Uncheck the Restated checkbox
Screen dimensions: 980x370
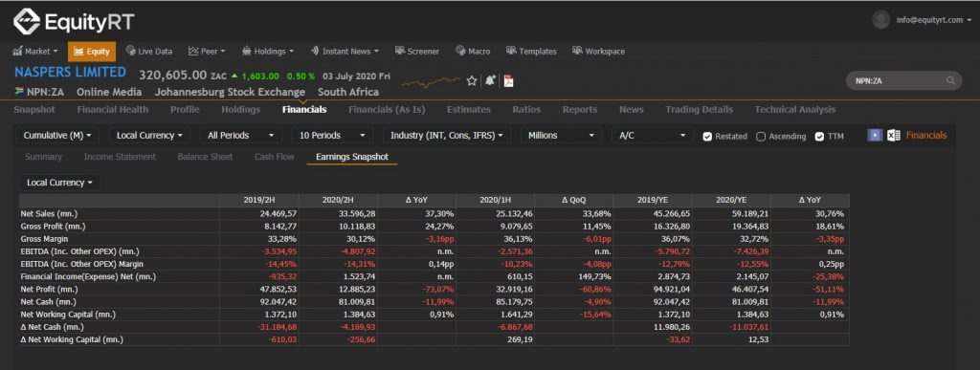(x=707, y=137)
